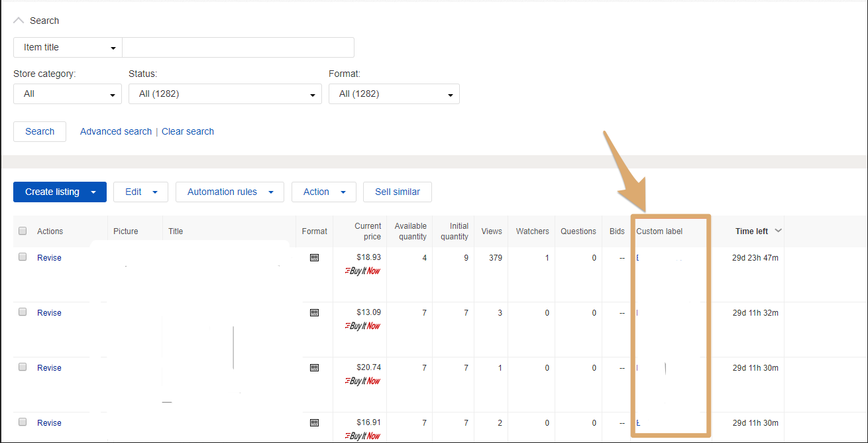Viewport: 868px width, 443px height.
Task: Tick checkbox for the $13.09 listing
Action: [x=23, y=312]
